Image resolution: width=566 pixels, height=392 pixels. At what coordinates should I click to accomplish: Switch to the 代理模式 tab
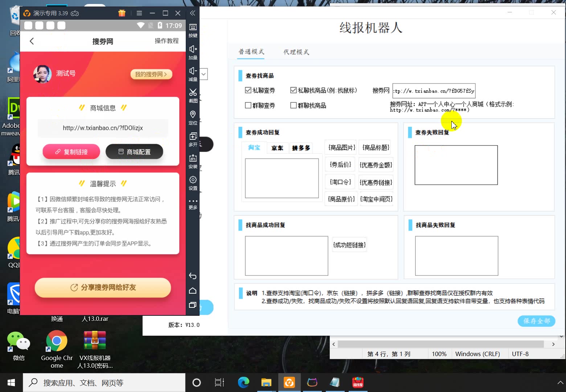[296, 52]
